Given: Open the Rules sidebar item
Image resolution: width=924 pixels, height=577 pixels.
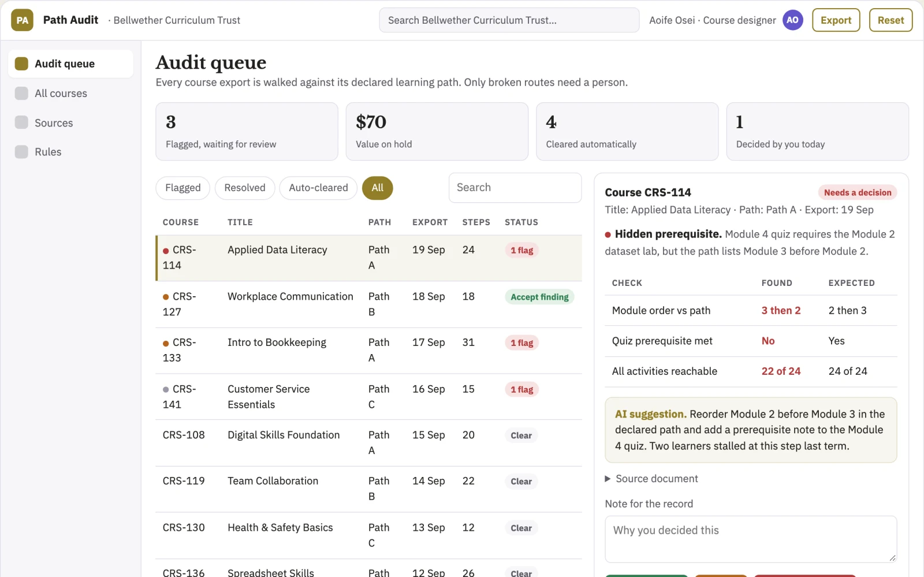Looking at the screenshot, I should (x=70, y=152).
